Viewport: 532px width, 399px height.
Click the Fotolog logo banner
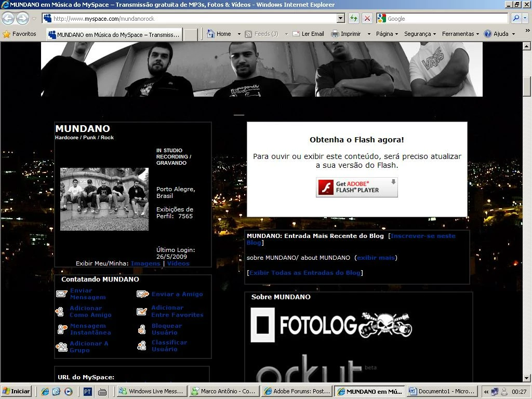(x=331, y=325)
